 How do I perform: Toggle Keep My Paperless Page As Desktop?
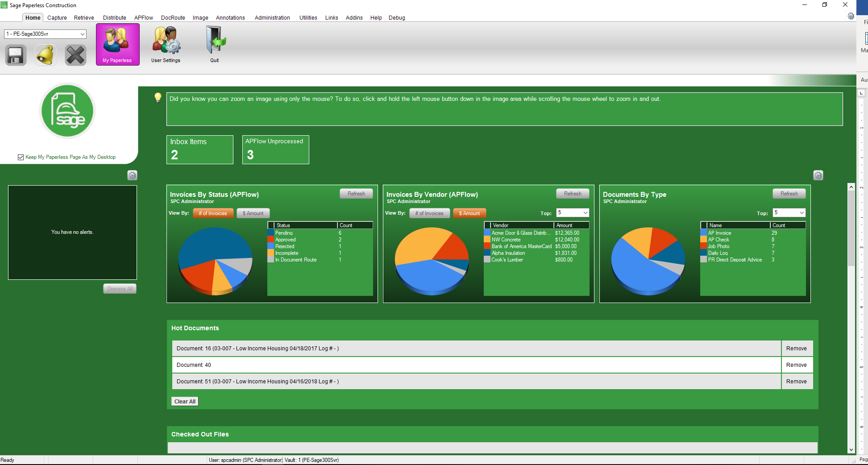(21, 157)
